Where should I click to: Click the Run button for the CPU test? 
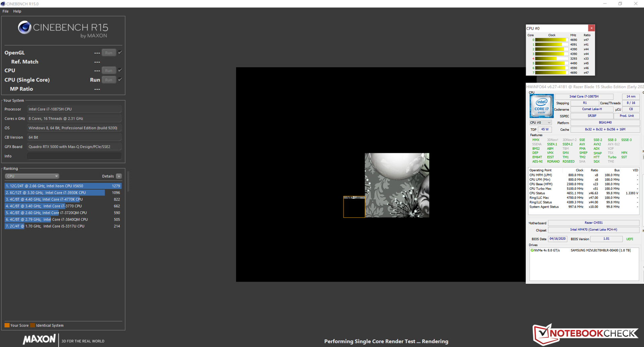pos(109,70)
